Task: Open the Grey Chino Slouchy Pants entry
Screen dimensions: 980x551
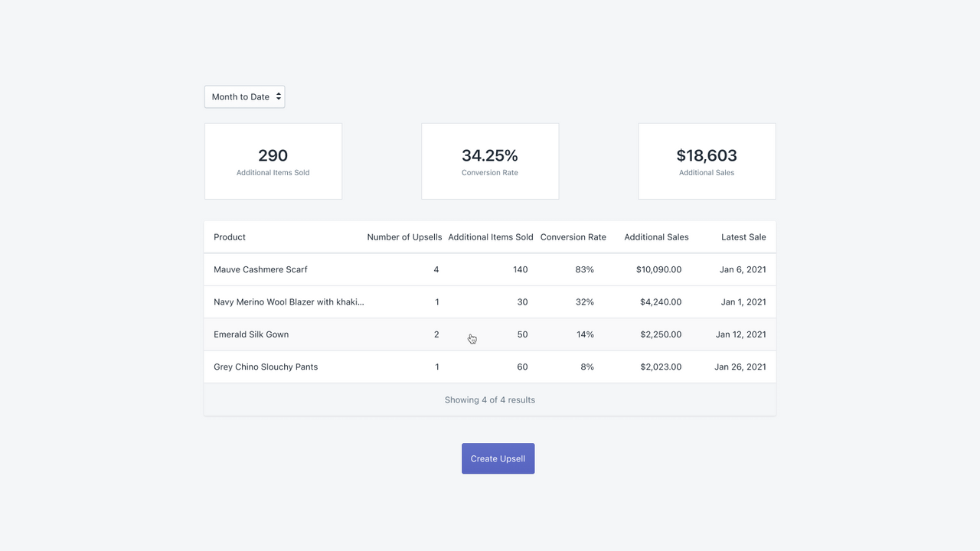Action: tap(266, 367)
